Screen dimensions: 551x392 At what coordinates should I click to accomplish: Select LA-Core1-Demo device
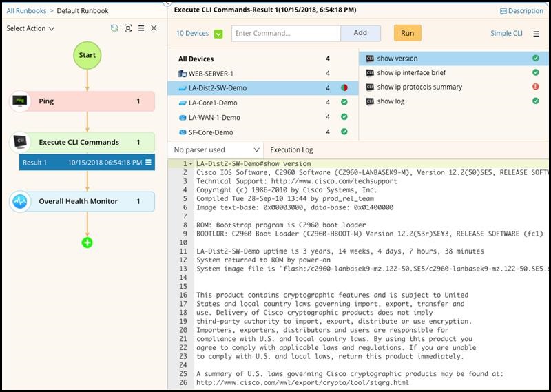click(263, 103)
